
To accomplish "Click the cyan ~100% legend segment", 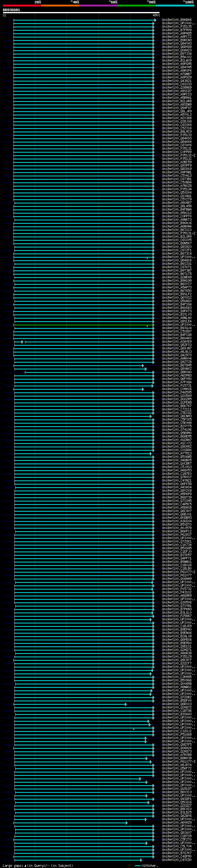I will tap(175, 6).
